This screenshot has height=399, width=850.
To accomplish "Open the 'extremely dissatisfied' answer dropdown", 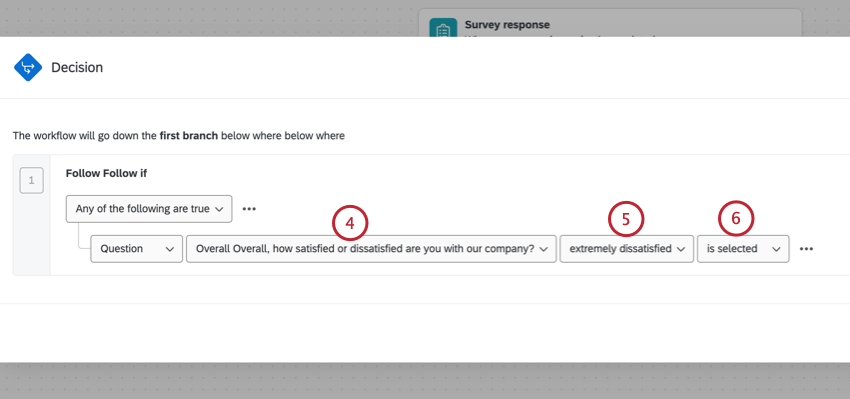I will [x=627, y=249].
